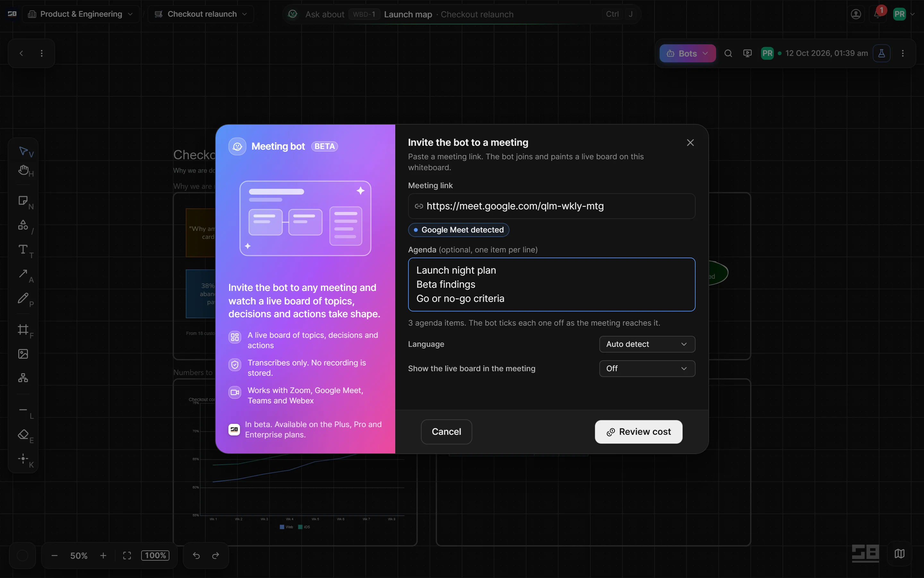Open the Product & Engineering workspace dropdown
Image resolution: width=924 pixels, height=578 pixels.
tap(81, 14)
